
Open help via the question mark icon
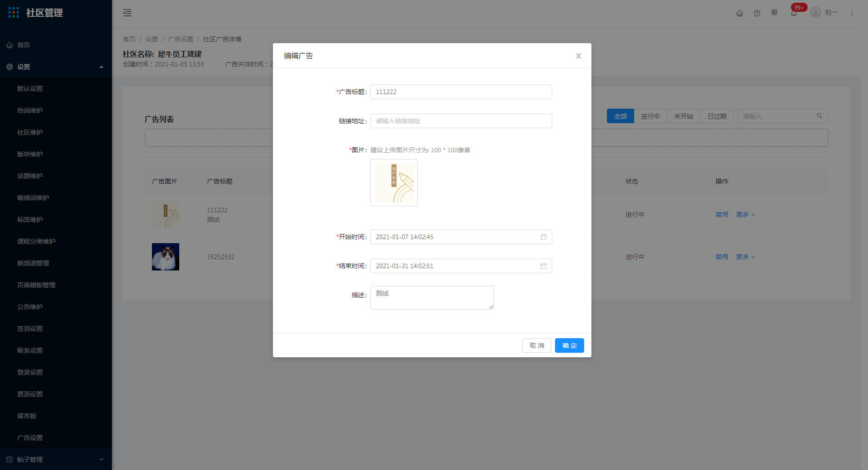pos(757,13)
